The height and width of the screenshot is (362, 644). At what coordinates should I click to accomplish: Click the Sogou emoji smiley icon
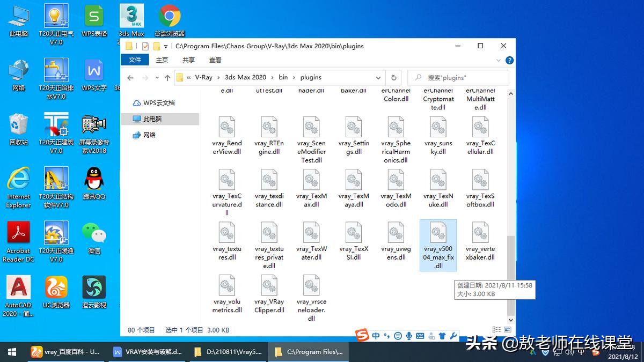(398, 336)
